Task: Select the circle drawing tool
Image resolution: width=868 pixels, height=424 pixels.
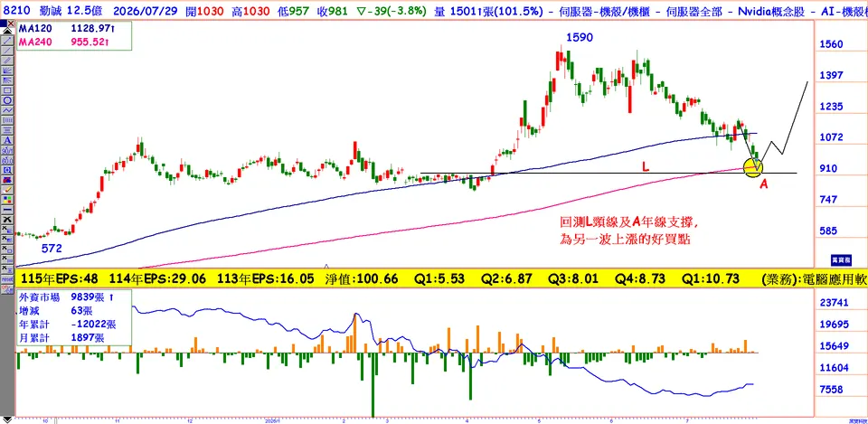Action: [x=7, y=99]
